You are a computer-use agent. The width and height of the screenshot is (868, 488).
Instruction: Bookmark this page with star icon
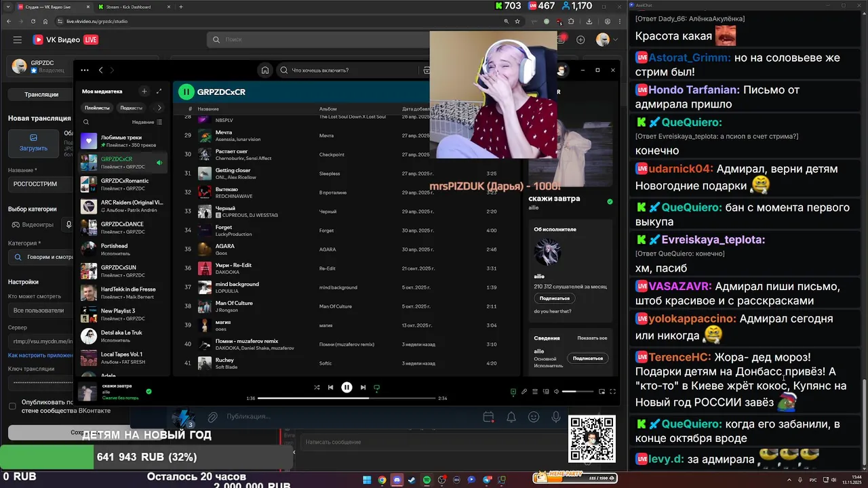(x=517, y=21)
